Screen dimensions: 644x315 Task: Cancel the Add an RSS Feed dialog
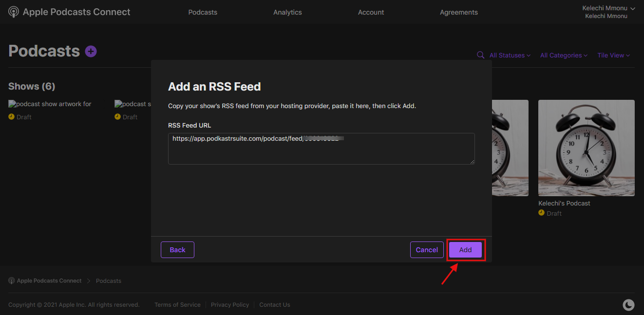pos(427,250)
